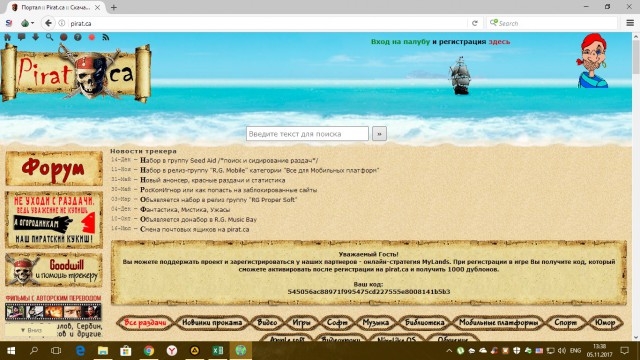Image resolution: width=640 pixels, height=360 pixels.
Task: Click the Pirat.ca scroll logo
Action: click(76, 73)
